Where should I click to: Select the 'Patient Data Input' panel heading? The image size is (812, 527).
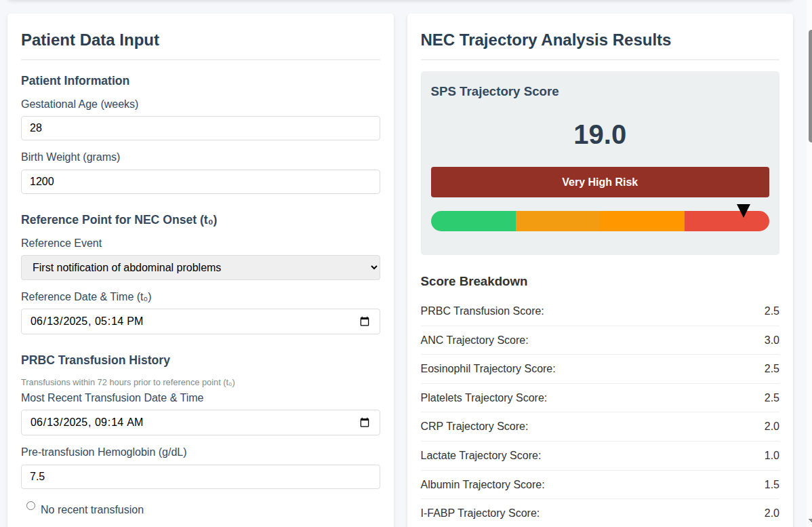[x=90, y=40]
